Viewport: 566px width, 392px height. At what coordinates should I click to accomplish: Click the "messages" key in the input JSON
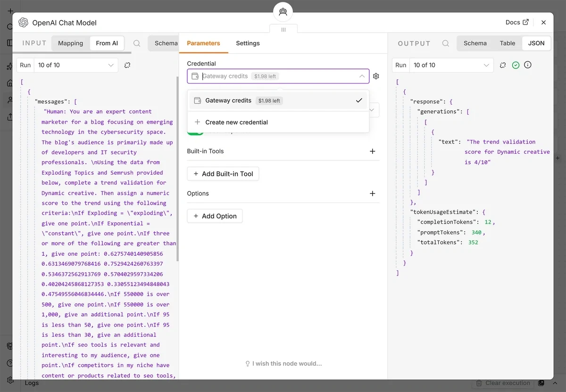[52, 101]
